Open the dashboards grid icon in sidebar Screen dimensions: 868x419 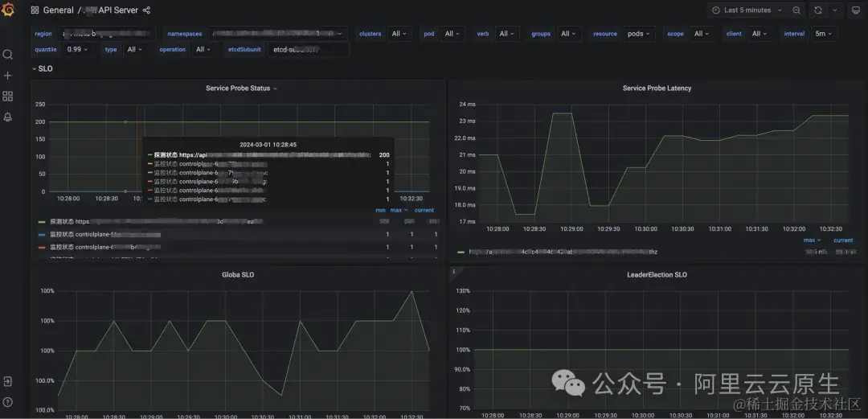(x=8, y=97)
